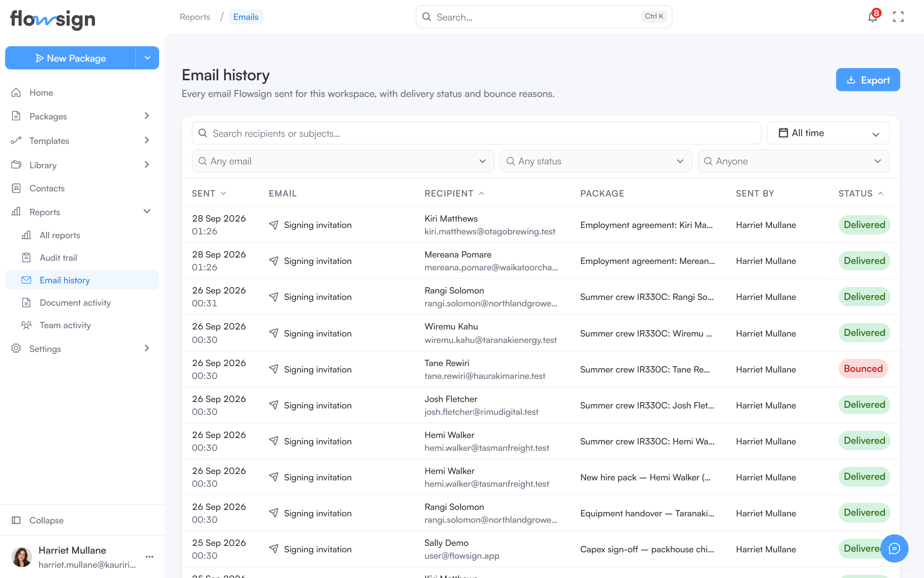Click the Settings gear icon

pos(16,348)
